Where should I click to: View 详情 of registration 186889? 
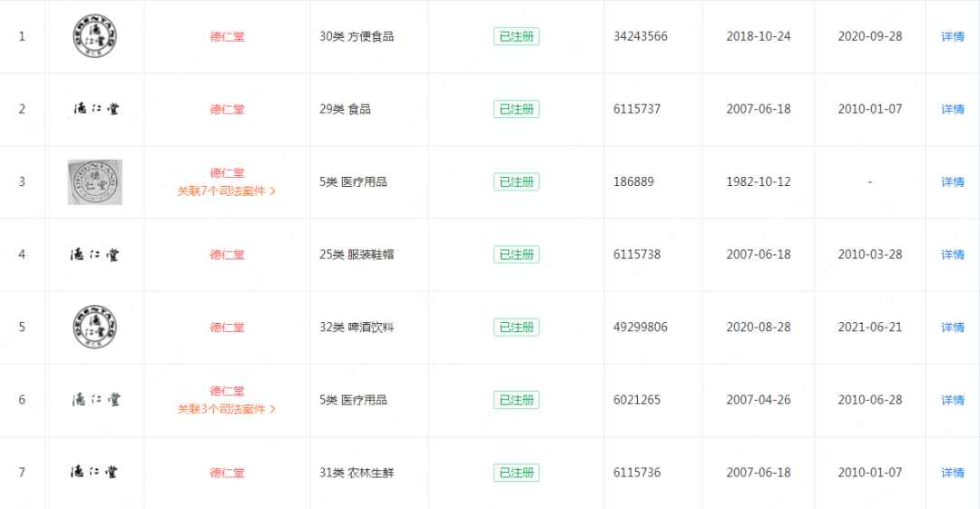click(953, 182)
